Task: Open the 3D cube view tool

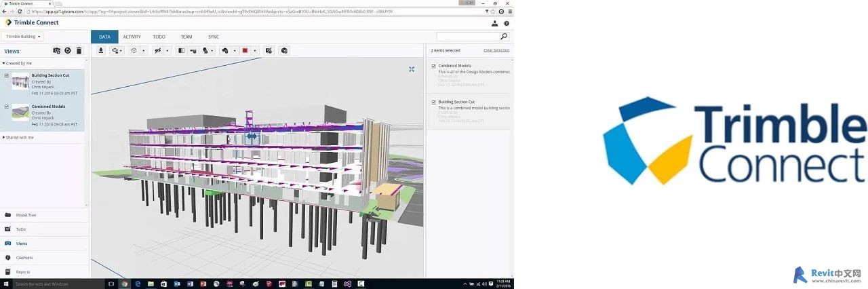Action: pos(134,50)
